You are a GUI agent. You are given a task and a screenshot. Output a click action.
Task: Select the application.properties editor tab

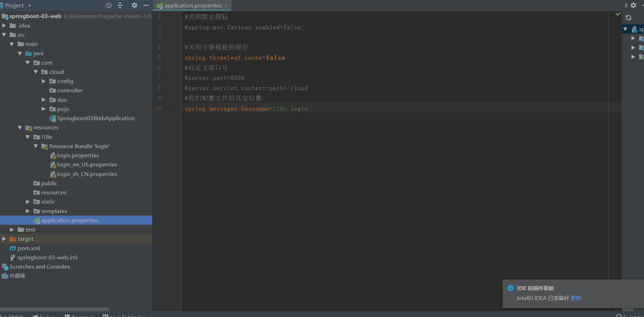click(x=193, y=6)
